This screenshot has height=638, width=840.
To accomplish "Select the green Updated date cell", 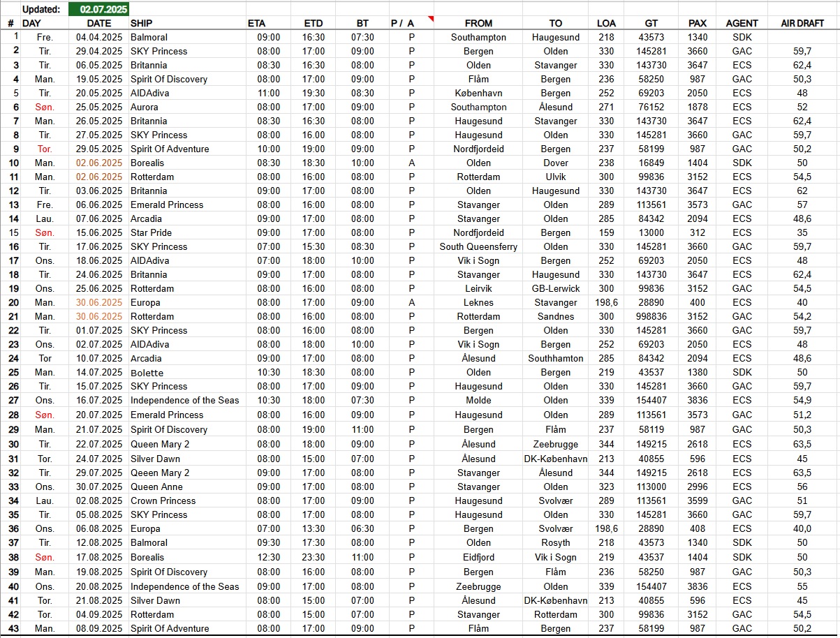I will pos(98,9).
